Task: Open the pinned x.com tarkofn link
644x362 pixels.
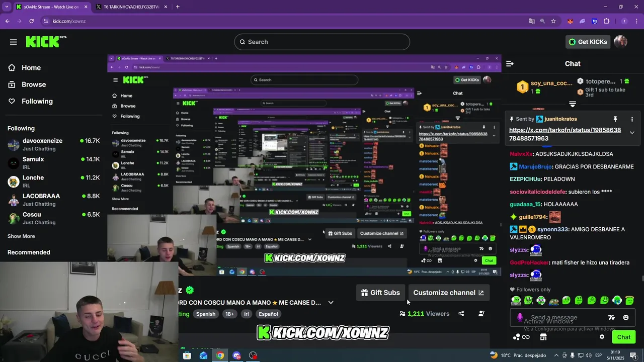Action: 565,134
